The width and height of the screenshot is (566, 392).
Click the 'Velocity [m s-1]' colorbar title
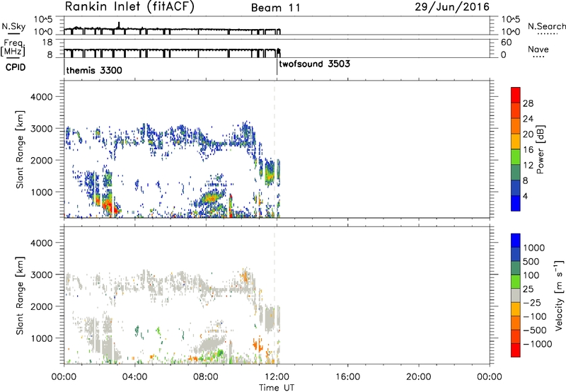[559, 295]
